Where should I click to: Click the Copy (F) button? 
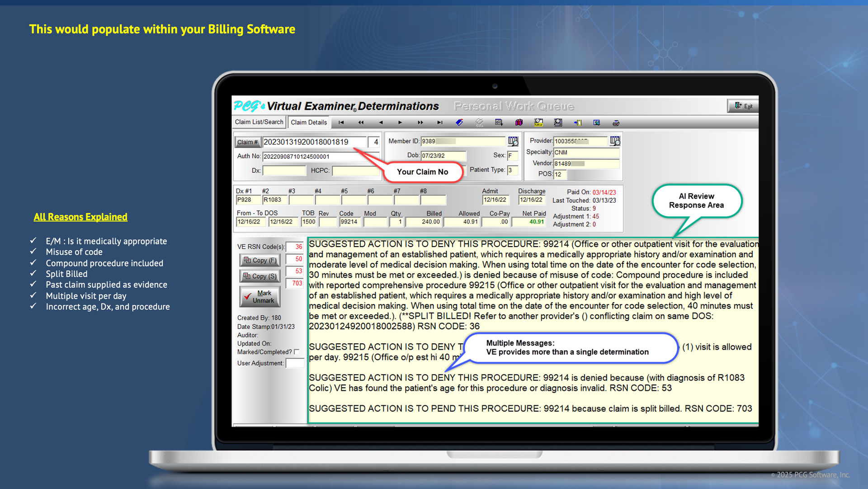(259, 260)
